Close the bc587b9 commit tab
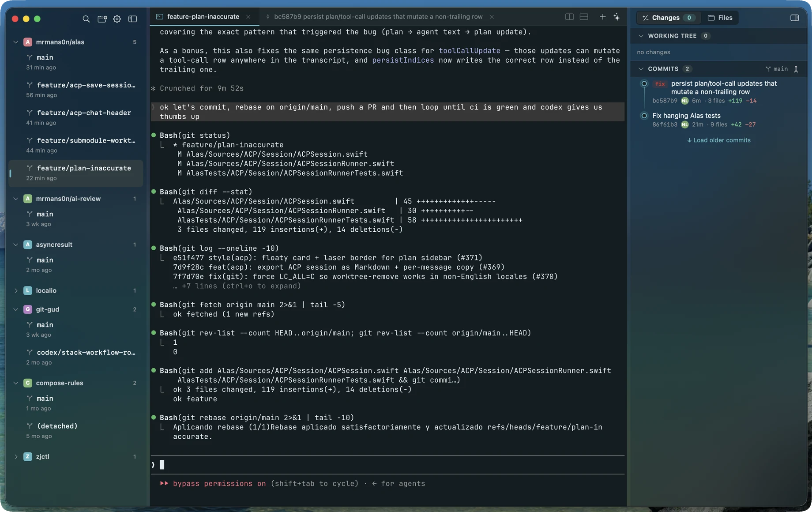 click(x=492, y=17)
